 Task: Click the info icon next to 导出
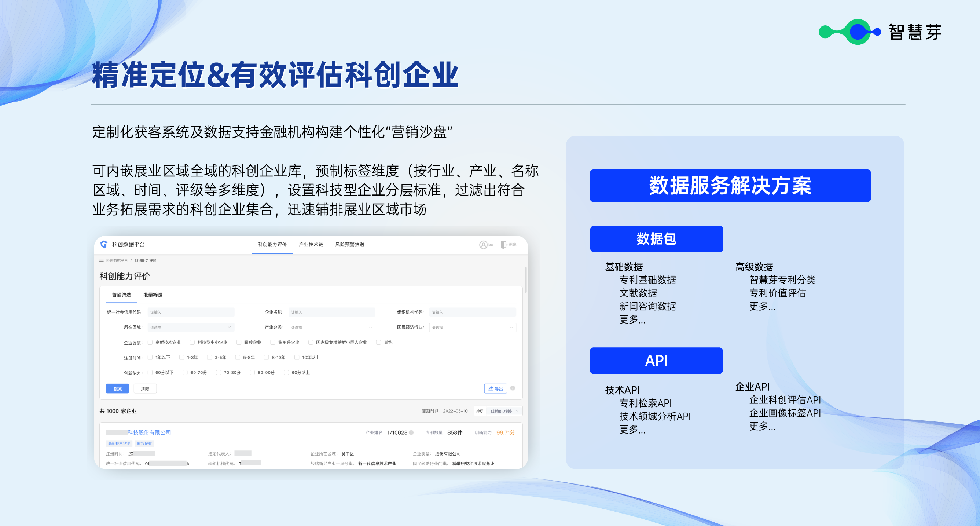(513, 388)
